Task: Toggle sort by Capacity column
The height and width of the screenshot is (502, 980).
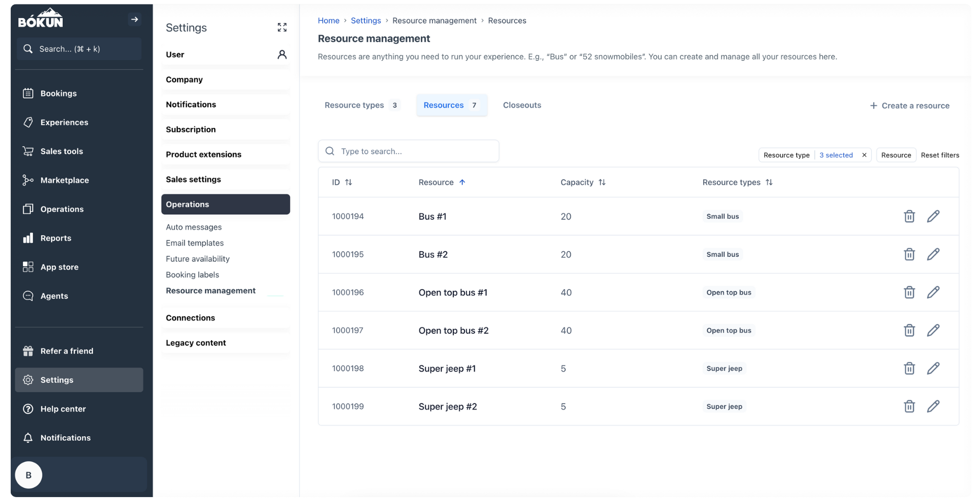Action: pyautogui.click(x=603, y=182)
